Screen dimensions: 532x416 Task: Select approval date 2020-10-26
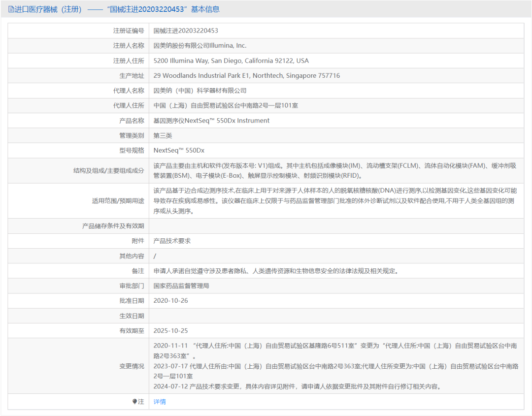(170, 301)
